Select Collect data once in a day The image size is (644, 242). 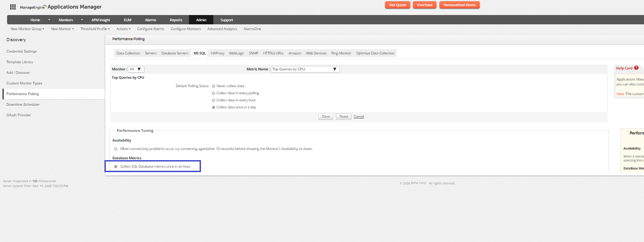tap(214, 107)
